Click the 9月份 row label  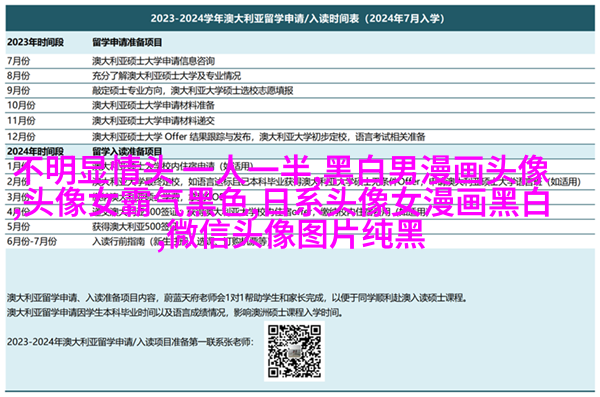tap(18, 91)
